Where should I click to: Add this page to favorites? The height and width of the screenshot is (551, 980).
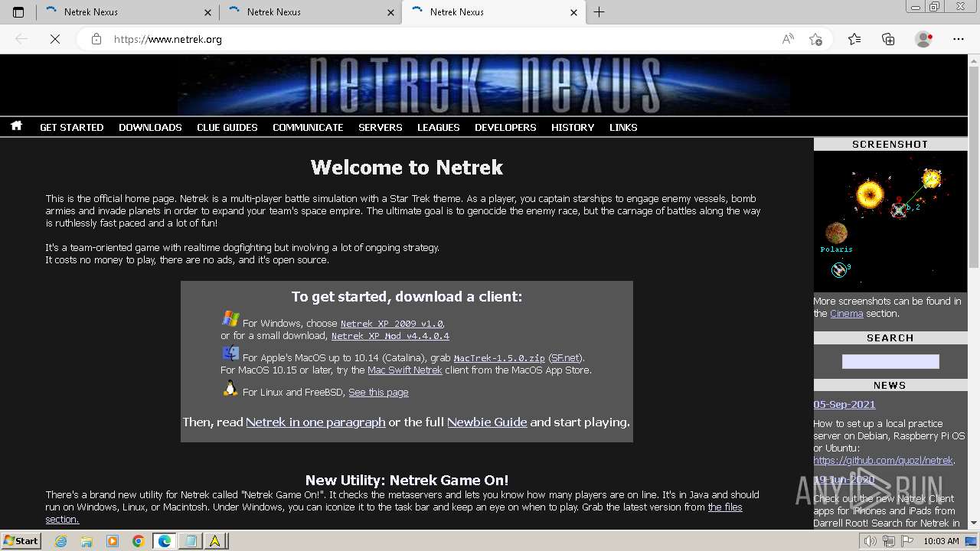[815, 39]
